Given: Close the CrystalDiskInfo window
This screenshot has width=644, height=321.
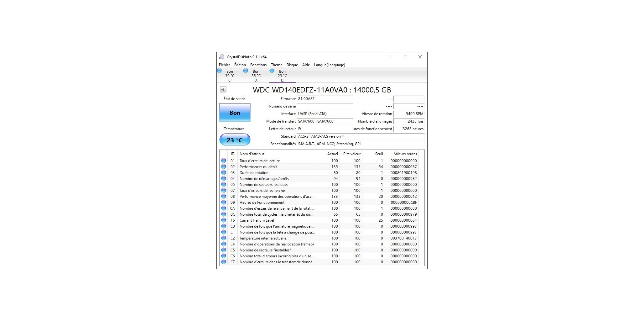Looking at the screenshot, I should click(x=420, y=57).
